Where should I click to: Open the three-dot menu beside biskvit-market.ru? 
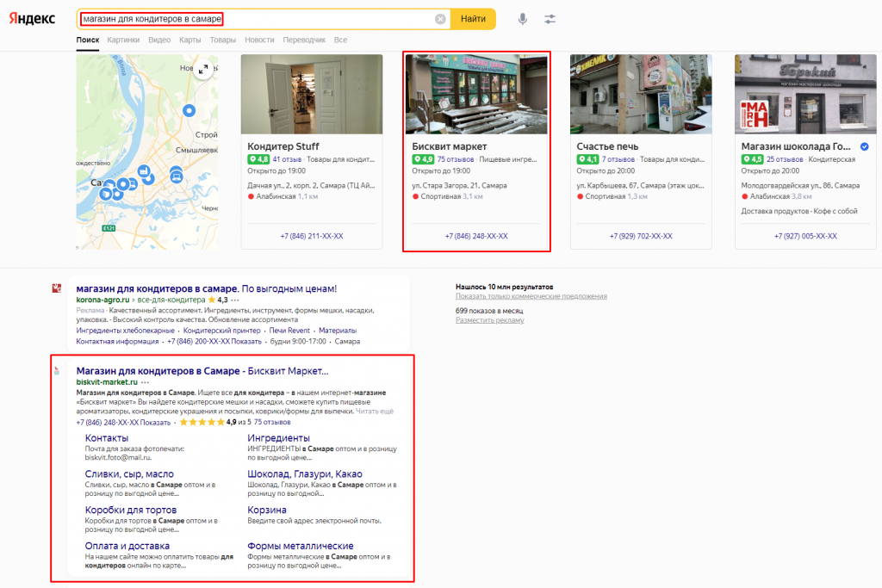click(x=145, y=382)
